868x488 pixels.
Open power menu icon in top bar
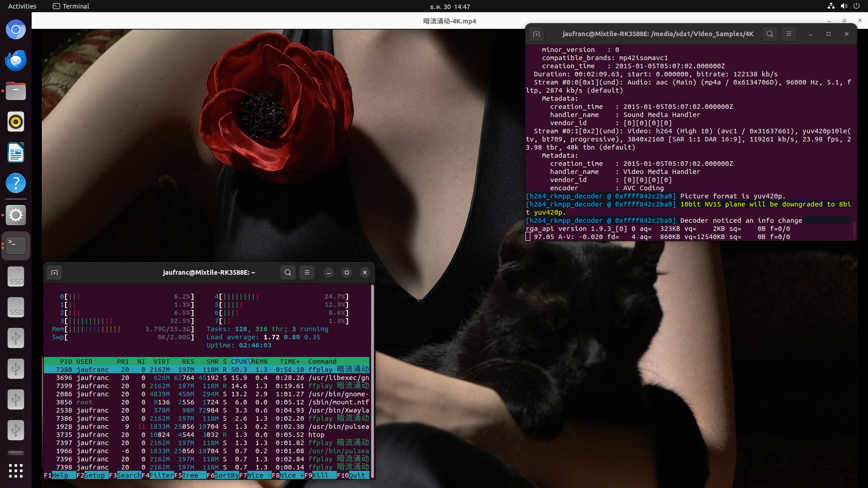856,6
